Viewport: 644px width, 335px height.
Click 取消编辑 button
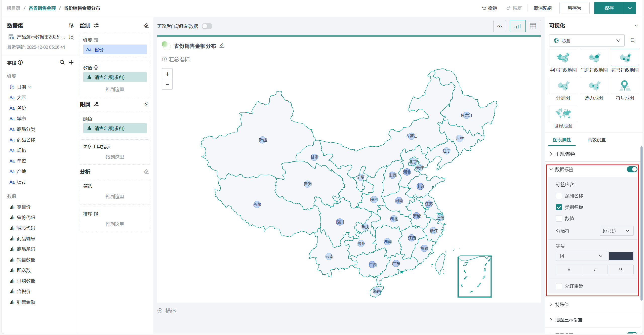click(x=543, y=8)
